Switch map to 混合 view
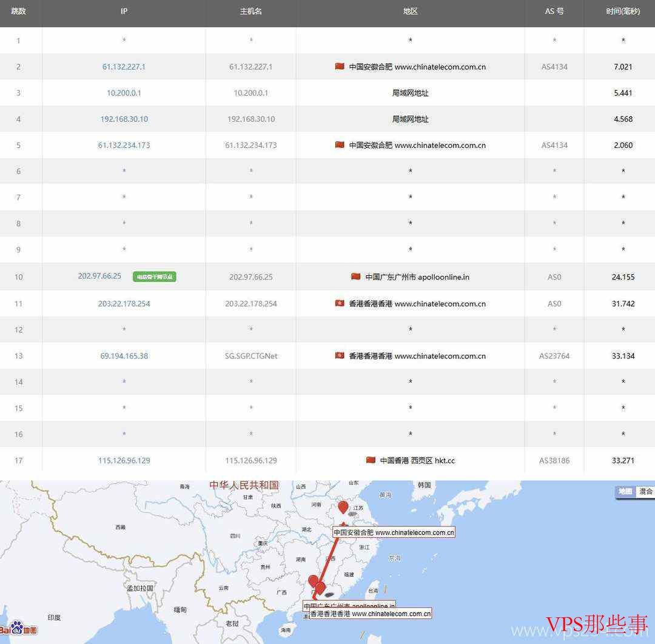The height and width of the screenshot is (644, 655). tap(645, 492)
